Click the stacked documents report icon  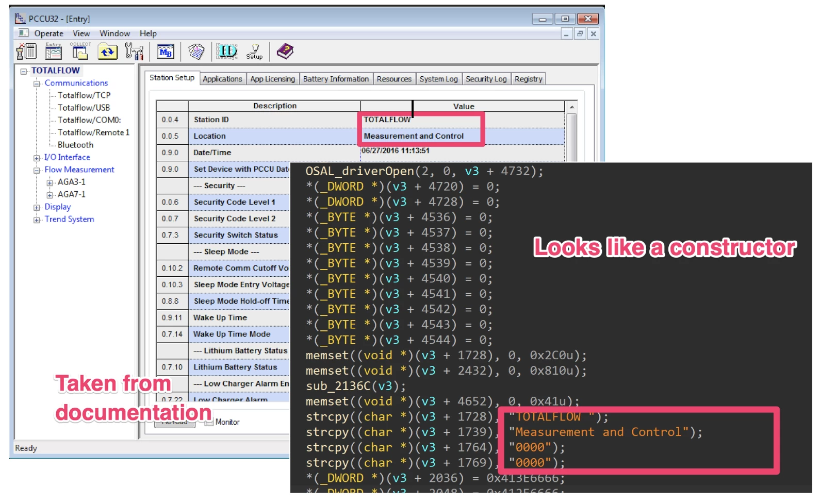pyautogui.click(x=196, y=52)
